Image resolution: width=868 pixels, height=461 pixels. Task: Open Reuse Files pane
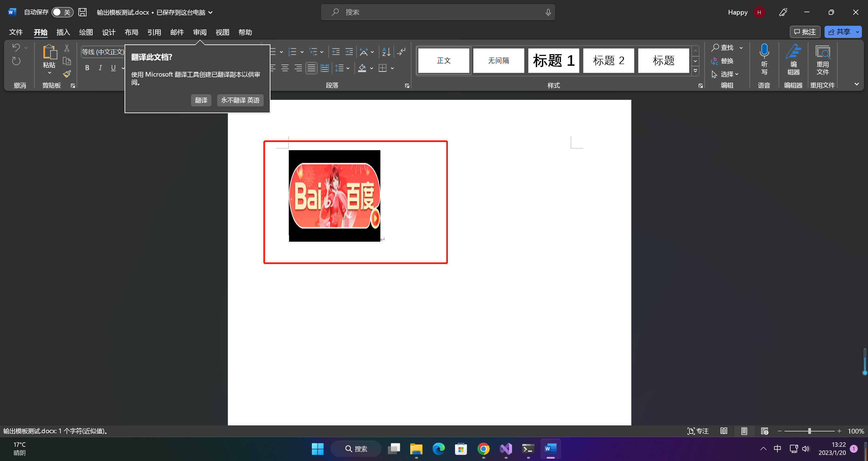pos(823,61)
